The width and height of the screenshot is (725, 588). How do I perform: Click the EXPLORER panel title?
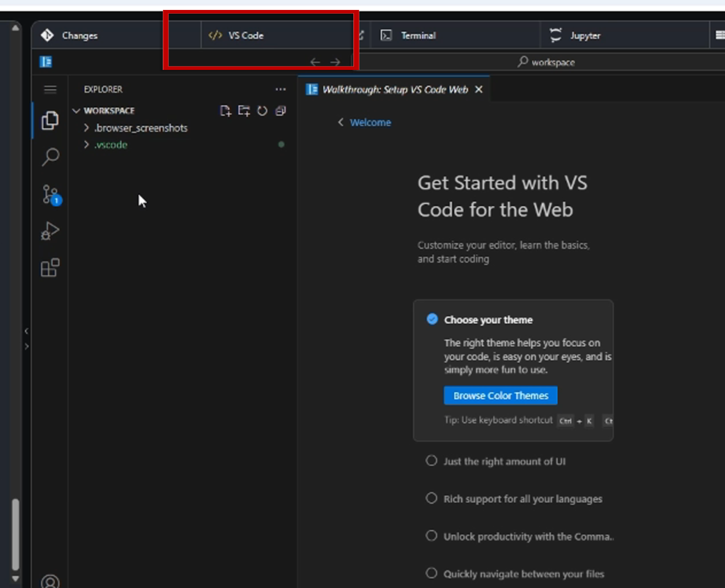[x=103, y=89]
